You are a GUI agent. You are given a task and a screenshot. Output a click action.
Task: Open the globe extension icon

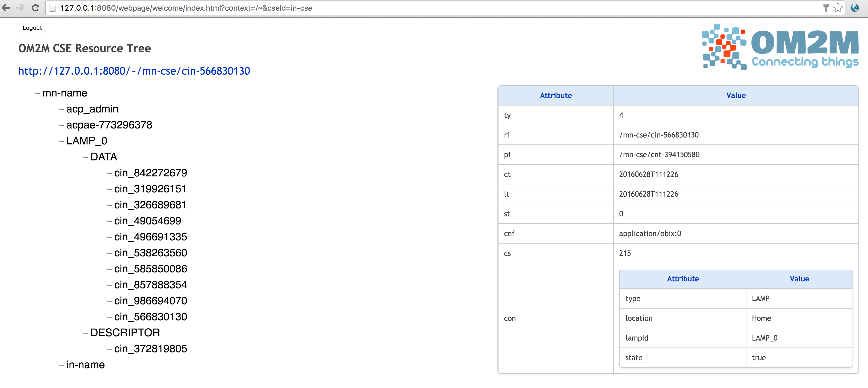[x=855, y=8]
